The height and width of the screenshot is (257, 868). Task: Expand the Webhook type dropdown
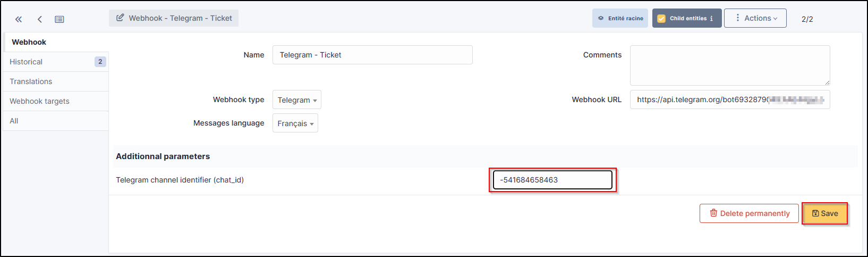(x=297, y=100)
